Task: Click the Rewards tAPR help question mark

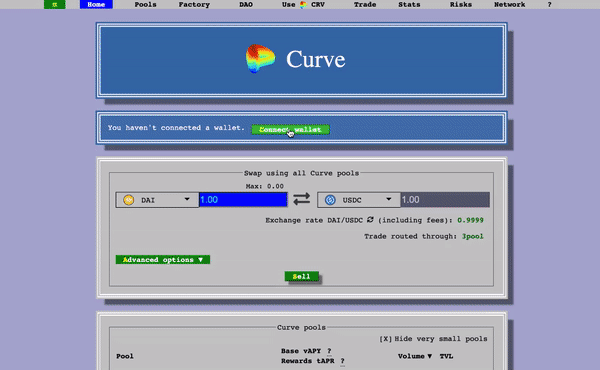Action: click(x=342, y=361)
